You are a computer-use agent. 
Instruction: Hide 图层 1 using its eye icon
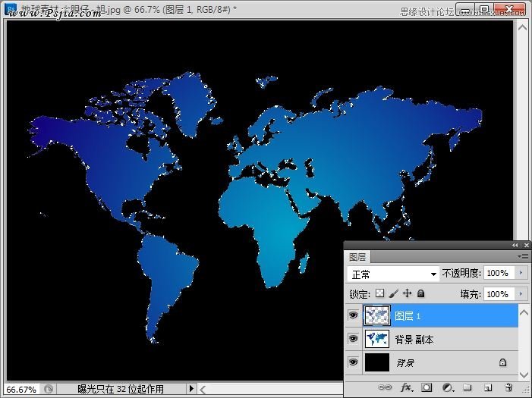pyautogui.click(x=353, y=315)
